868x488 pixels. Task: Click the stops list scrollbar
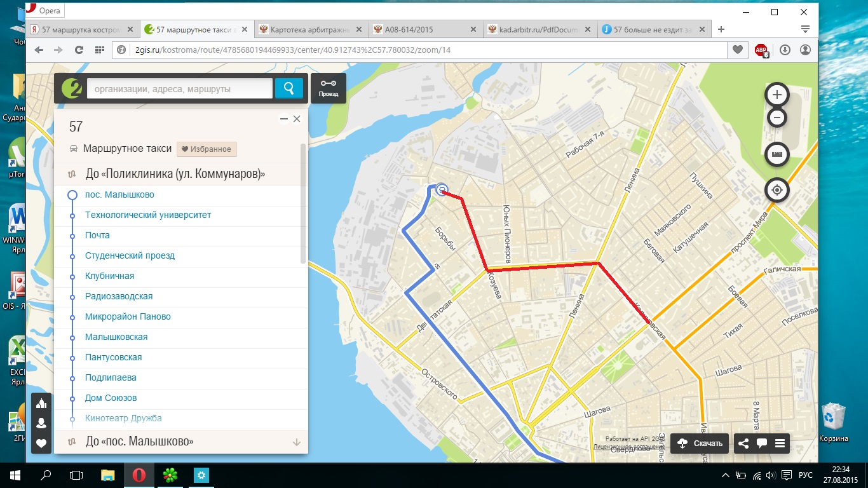303,203
